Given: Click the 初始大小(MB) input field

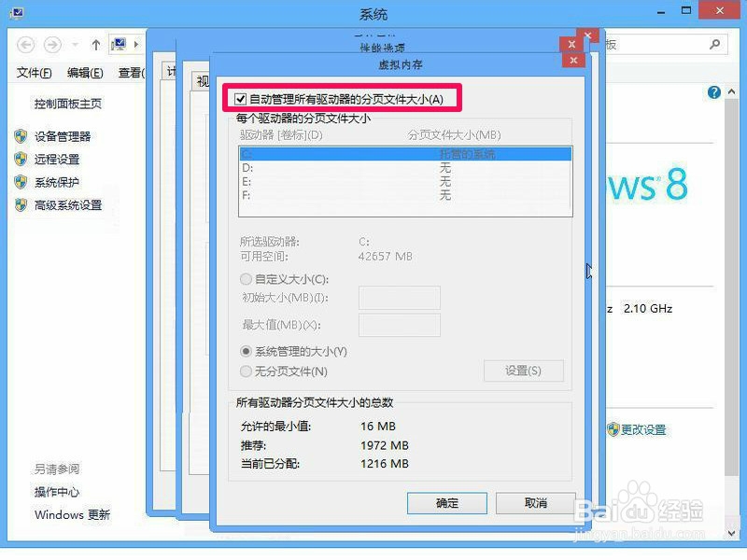Looking at the screenshot, I should click(x=402, y=298).
